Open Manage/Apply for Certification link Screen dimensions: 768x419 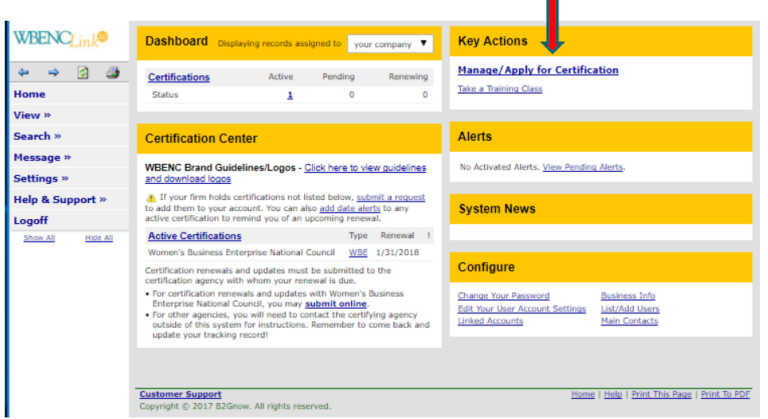coord(537,70)
